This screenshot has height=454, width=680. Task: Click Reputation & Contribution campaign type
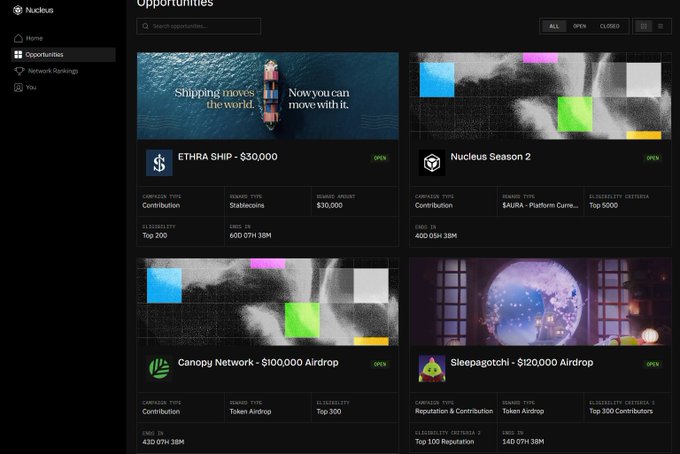(x=454, y=411)
